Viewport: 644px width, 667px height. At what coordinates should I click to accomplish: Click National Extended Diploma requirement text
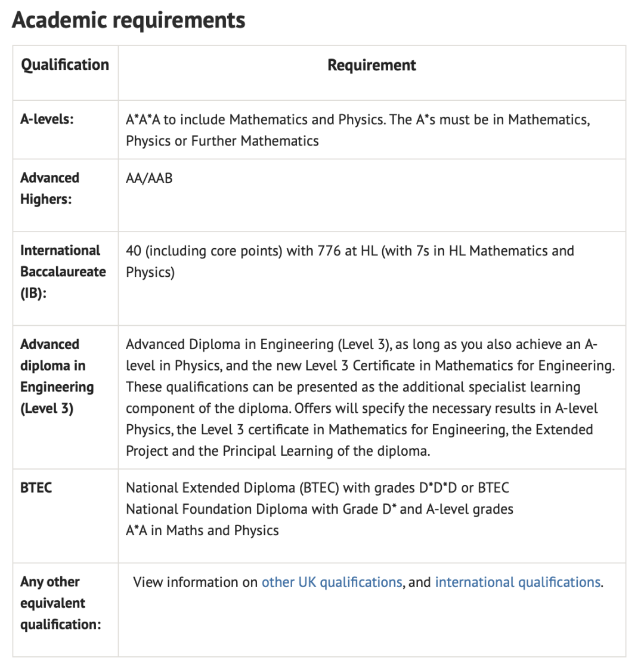pyautogui.click(x=318, y=487)
